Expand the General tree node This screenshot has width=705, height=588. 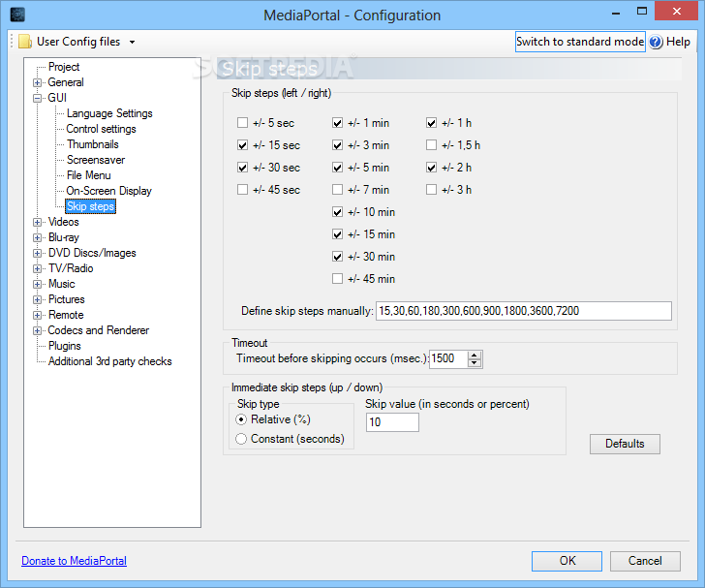[38, 82]
